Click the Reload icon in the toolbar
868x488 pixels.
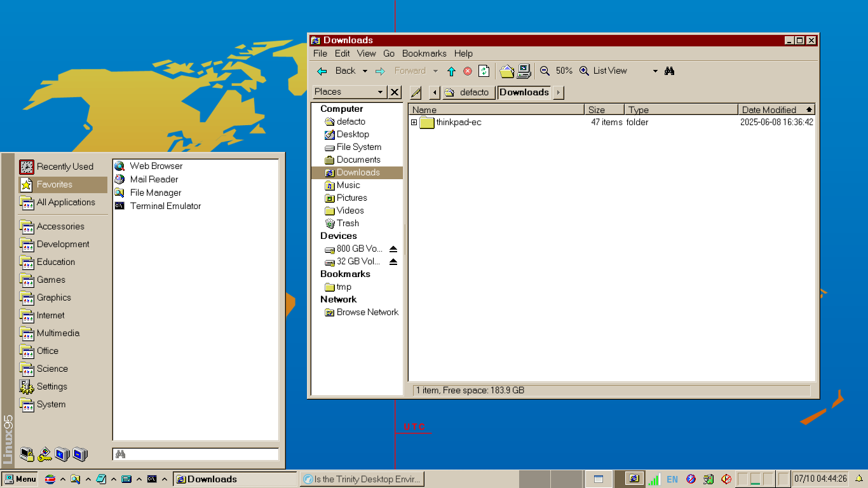[x=484, y=71]
